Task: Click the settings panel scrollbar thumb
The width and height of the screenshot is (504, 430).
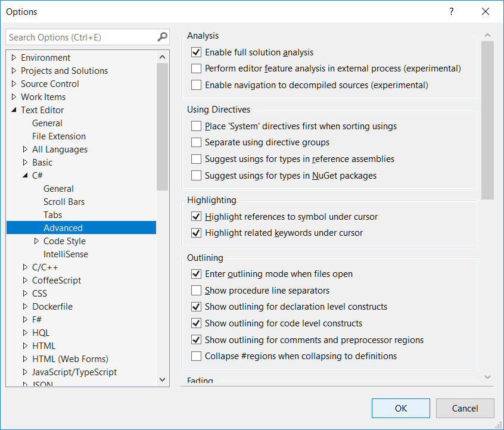Action: (x=487, y=119)
